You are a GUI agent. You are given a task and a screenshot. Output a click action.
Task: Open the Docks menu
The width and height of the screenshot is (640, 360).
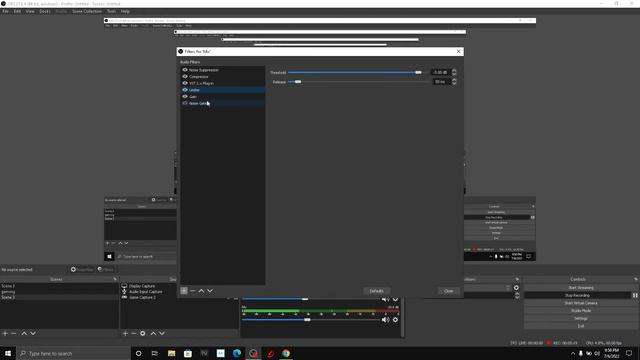(45, 11)
